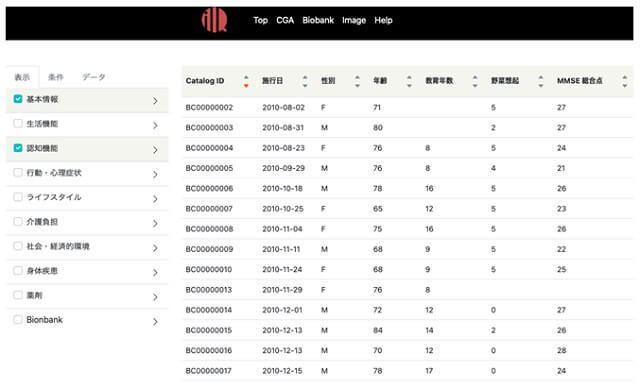Screen dimensions: 640x388
Task: Select row BC00000013
Action: point(407,290)
